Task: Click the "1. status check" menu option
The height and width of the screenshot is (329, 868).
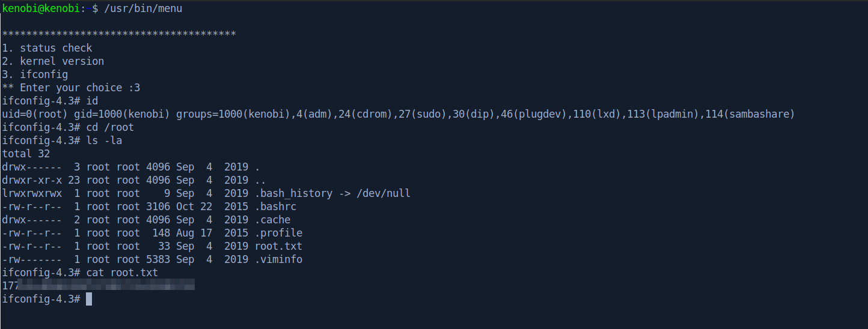Action: pyautogui.click(x=47, y=48)
